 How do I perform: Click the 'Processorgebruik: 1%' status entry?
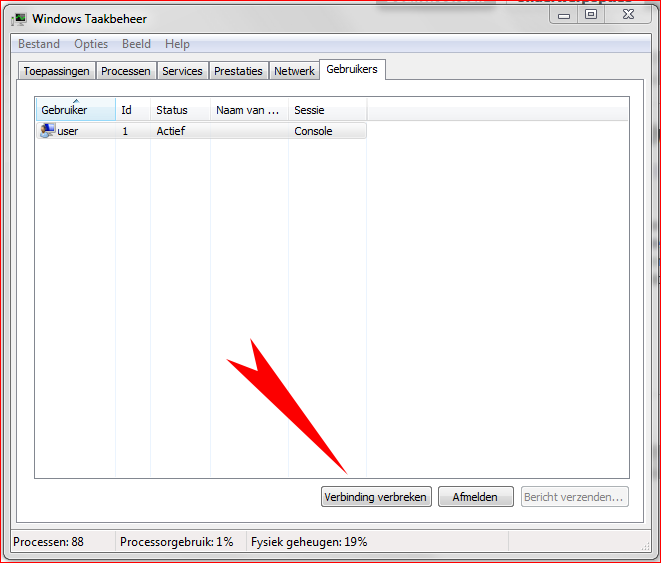(x=177, y=542)
